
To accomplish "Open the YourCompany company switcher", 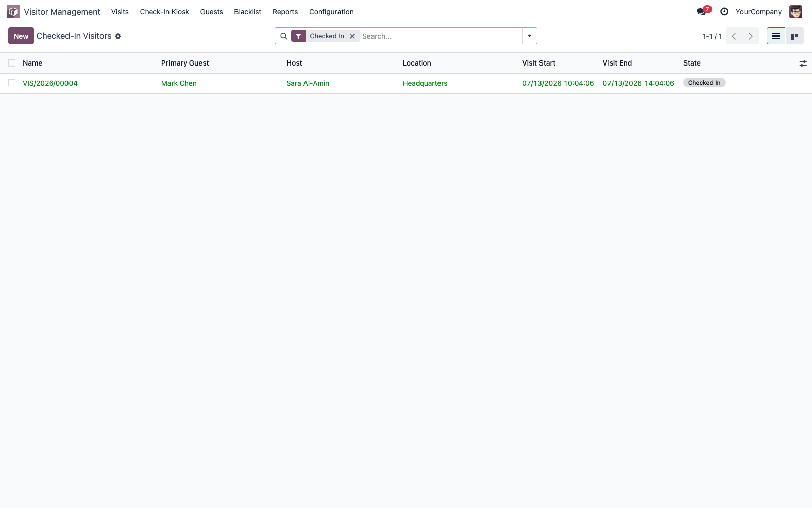I will [759, 12].
